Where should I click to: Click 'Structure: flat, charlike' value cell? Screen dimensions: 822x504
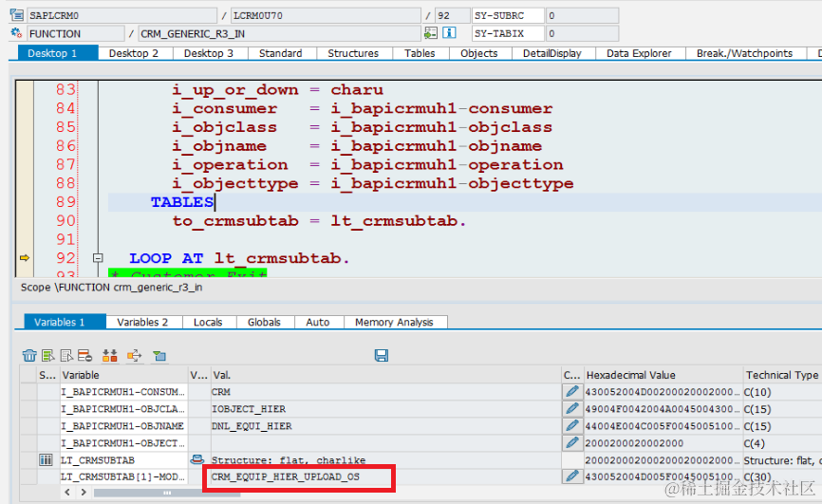pyautogui.click(x=385, y=460)
